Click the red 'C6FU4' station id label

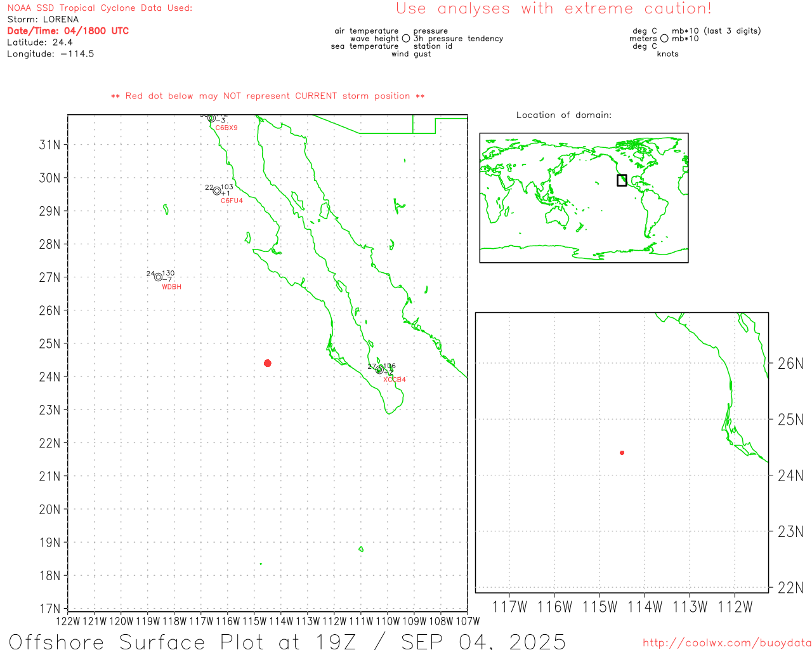click(x=232, y=201)
